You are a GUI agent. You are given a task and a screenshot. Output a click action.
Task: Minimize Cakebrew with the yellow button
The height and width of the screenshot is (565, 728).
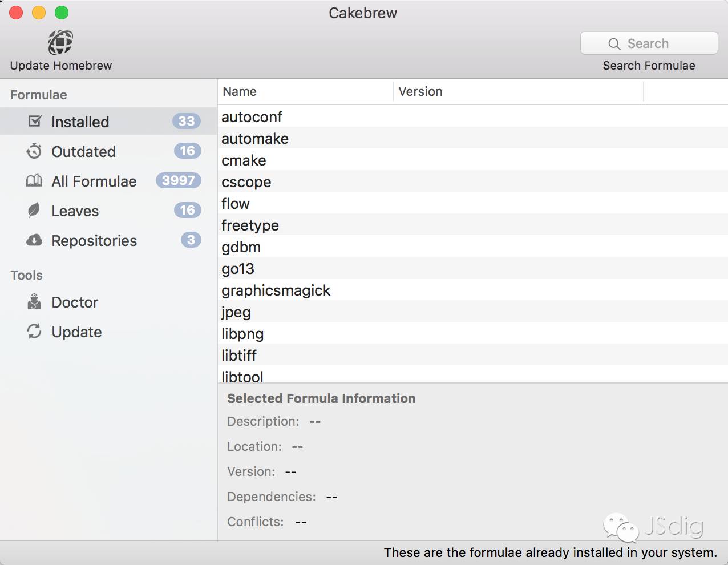point(39,13)
